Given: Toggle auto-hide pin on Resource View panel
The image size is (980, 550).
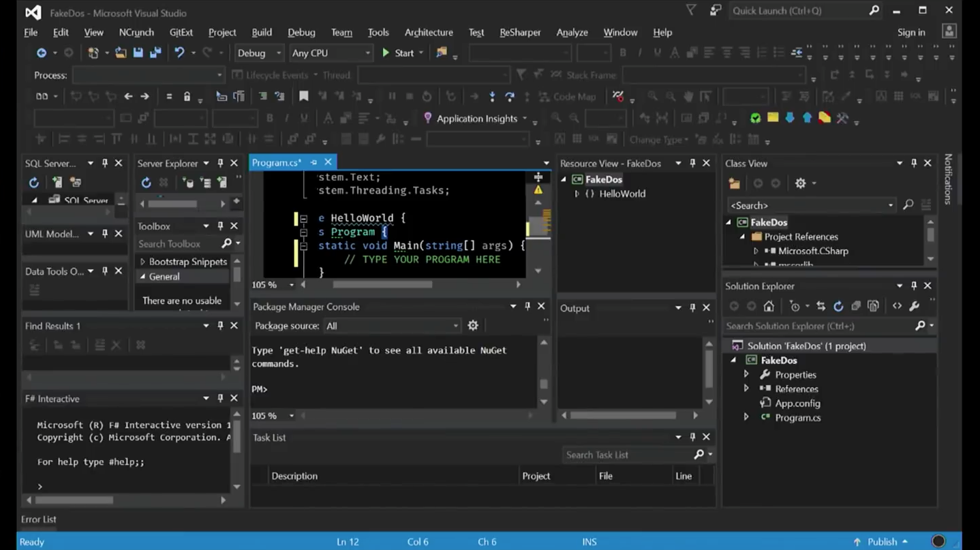Looking at the screenshot, I should [692, 164].
